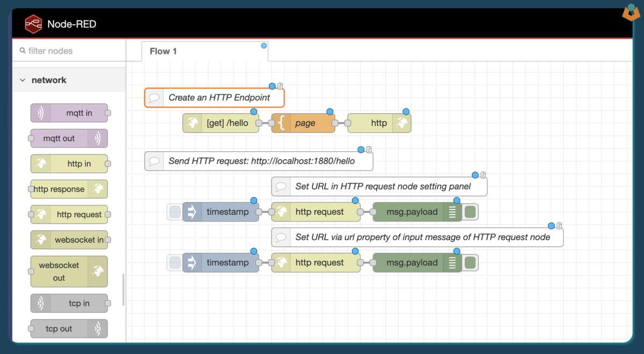Collapse the network palette category
The height and width of the screenshot is (354, 644).
coord(23,80)
